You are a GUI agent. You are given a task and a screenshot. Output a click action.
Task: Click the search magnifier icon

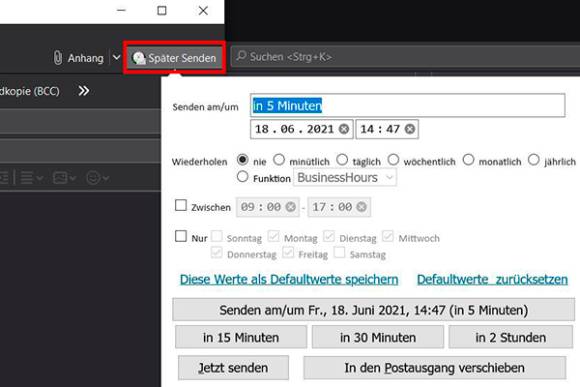pos(241,56)
